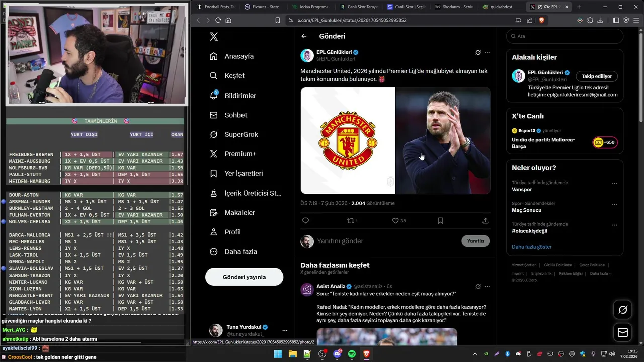Image resolution: width=644 pixels, height=362 pixels.
Task: Click Daha fazla göster link
Action: coord(532,247)
